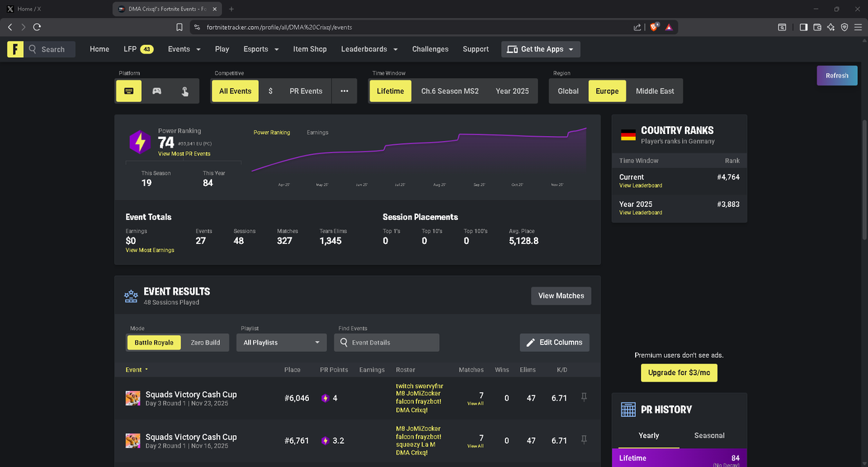Switch PR History to Seasonal tab
The width and height of the screenshot is (868, 467).
click(710, 436)
